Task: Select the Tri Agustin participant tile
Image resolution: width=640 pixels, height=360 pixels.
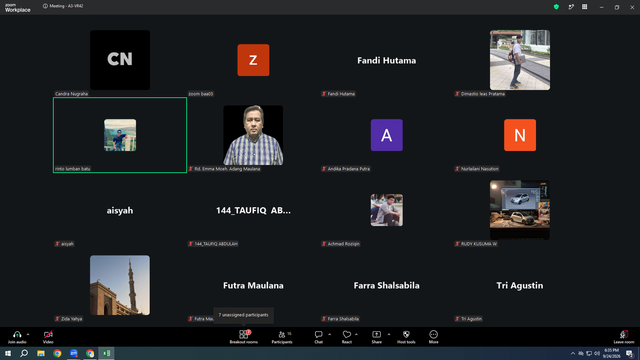Action: (x=520, y=285)
